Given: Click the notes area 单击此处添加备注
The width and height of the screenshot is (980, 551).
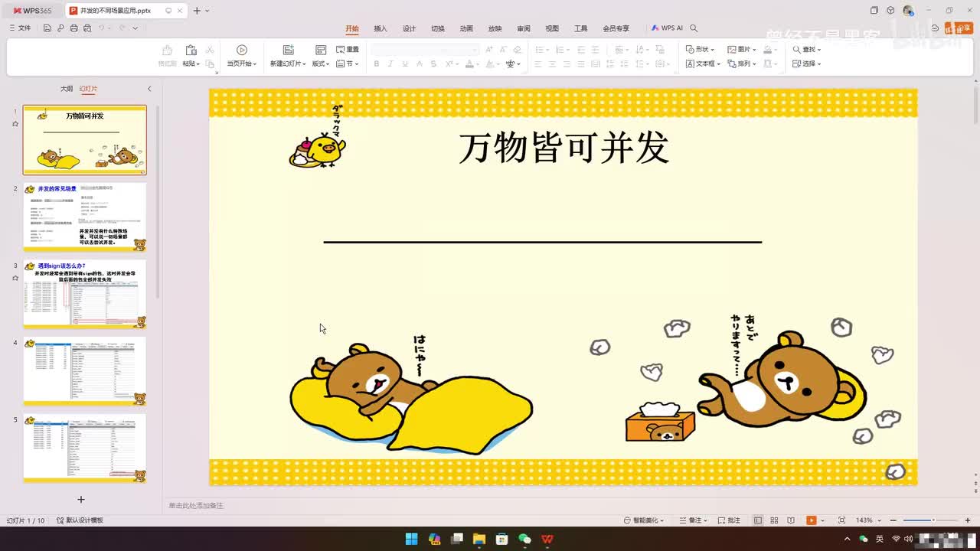Looking at the screenshot, I should pyautogui.click(x=196, y=506).
